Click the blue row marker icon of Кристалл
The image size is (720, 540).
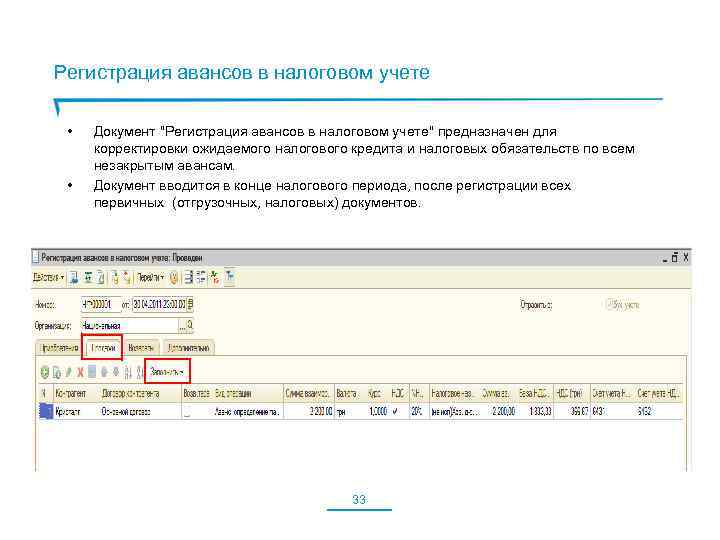click(x=45, y=411)
